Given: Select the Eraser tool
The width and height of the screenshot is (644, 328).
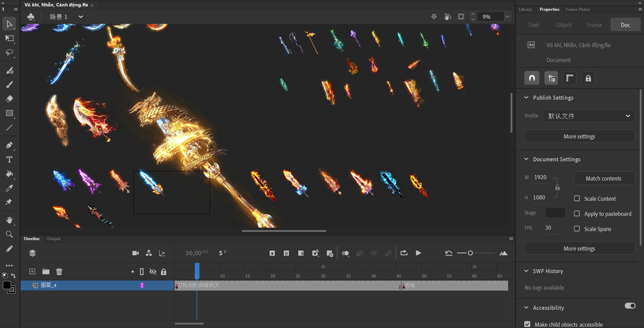Looking at the screenshot, I should tap(9, 99).
